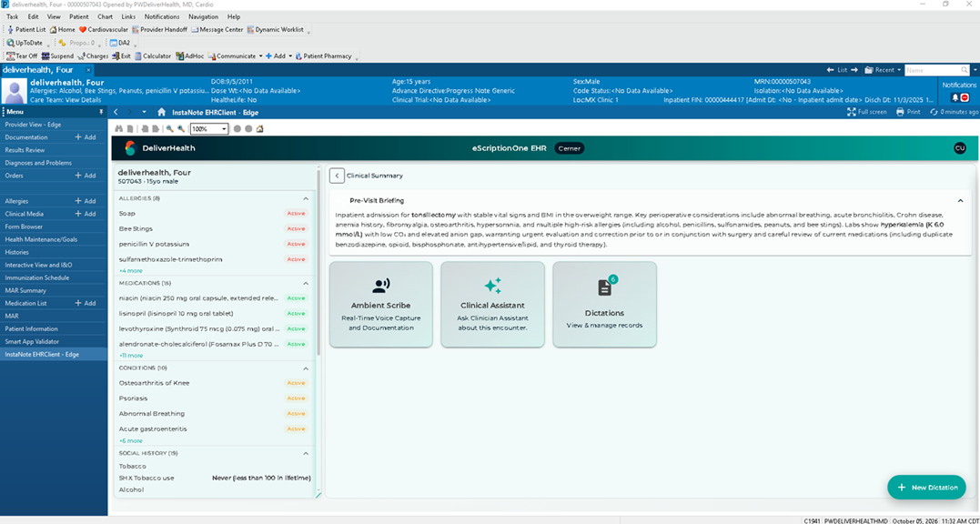Open the Dictations card
980x524 pixels.
click(x=604, y=304)
